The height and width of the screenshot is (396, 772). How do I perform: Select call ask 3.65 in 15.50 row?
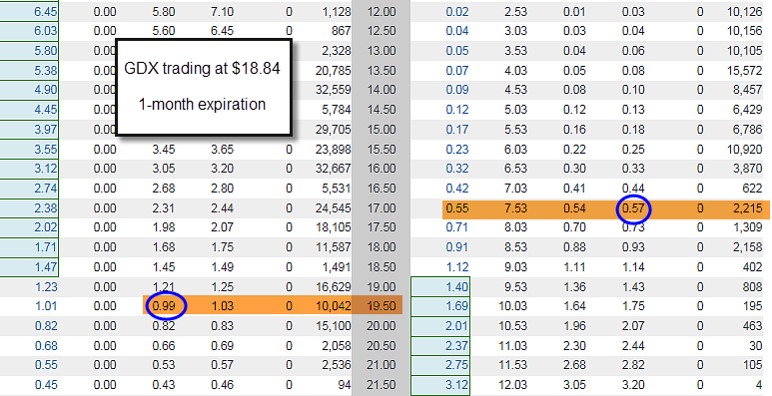click(222, 149)
